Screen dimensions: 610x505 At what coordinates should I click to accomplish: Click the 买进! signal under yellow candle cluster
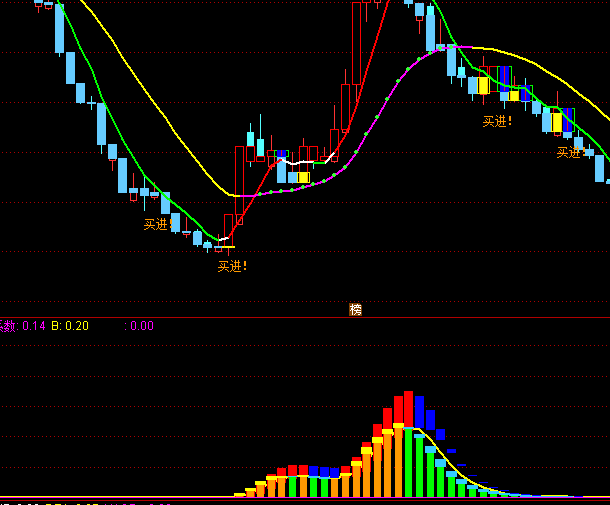(x=497, y=122)
